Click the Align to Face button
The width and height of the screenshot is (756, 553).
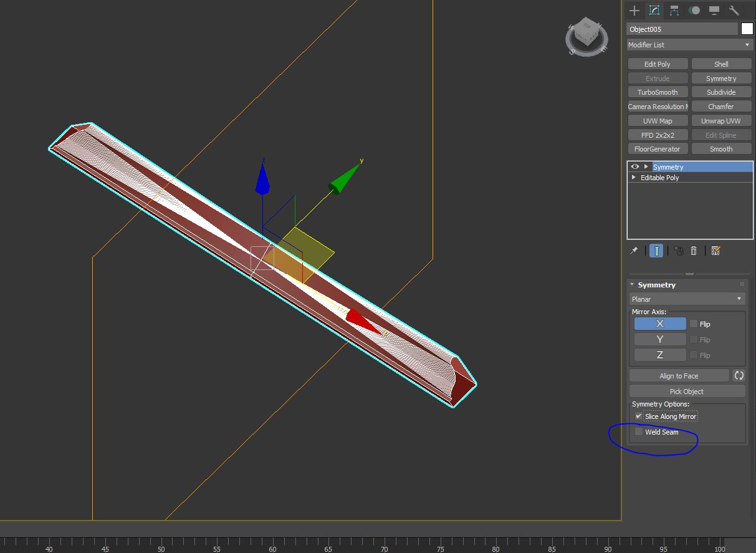(x=679, y=375)
